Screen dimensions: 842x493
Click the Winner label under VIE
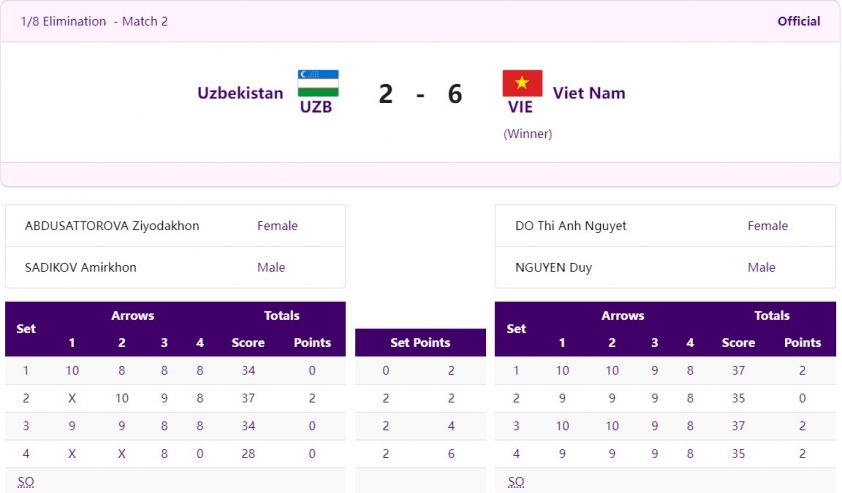click(x=527, y=134)
